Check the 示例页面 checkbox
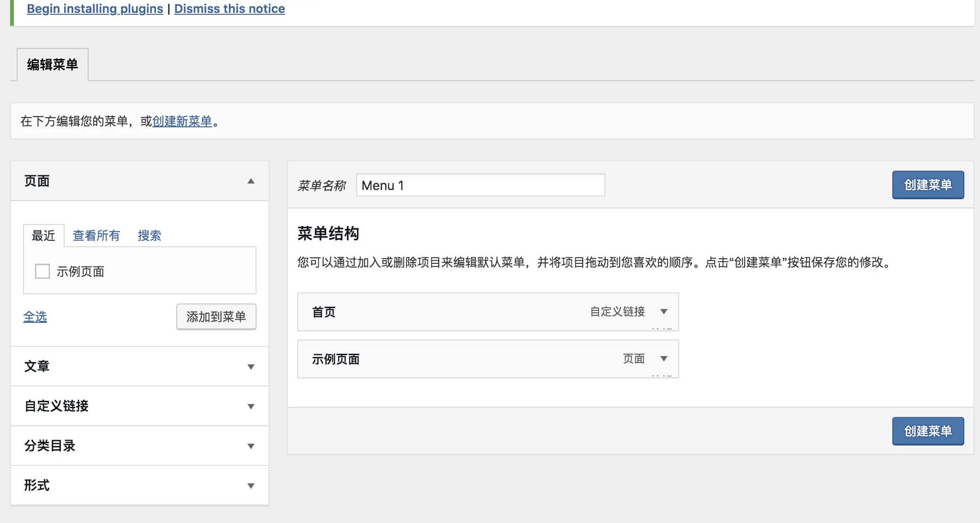980x523 pixels. tap(42, 271)
